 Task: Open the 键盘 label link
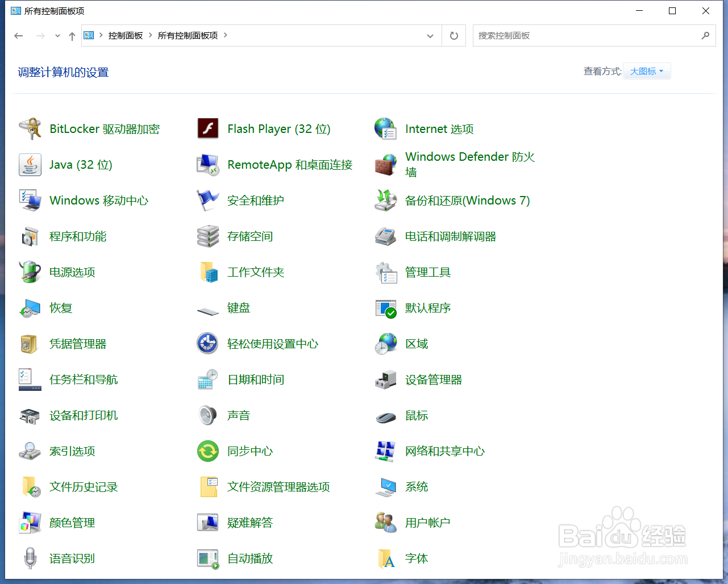239,308
